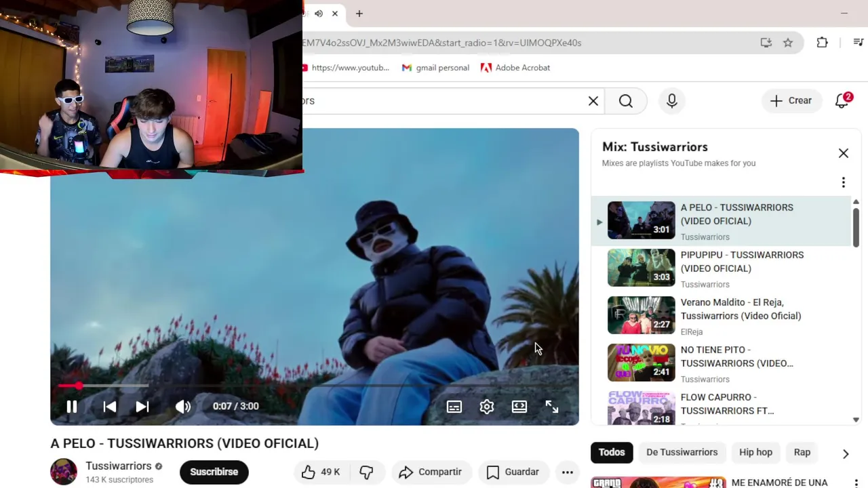
Task: Open options for ME ENAMORÉ DE UNA video
Action: (x=856, y=483)
